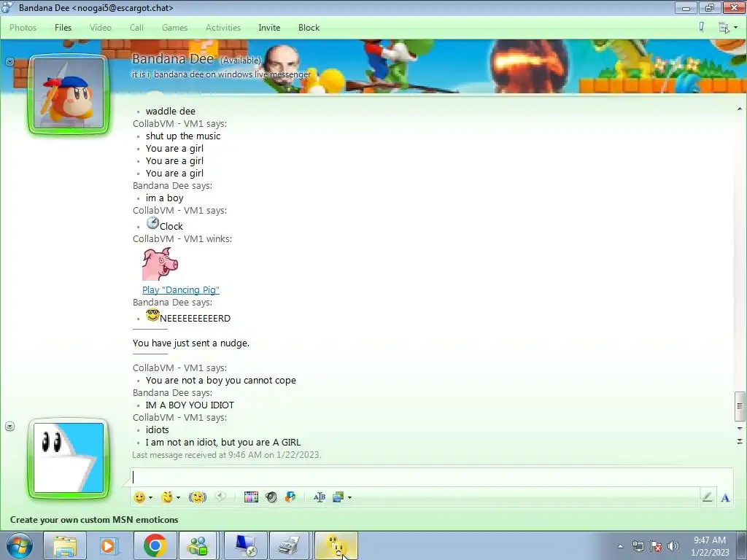Click the Dancing Pig wink image

point(160,264)
